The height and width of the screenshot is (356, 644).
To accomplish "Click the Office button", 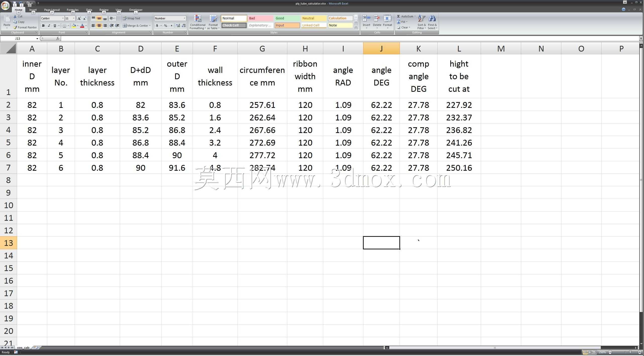I will pyautogui.click(x=5, y=5).
